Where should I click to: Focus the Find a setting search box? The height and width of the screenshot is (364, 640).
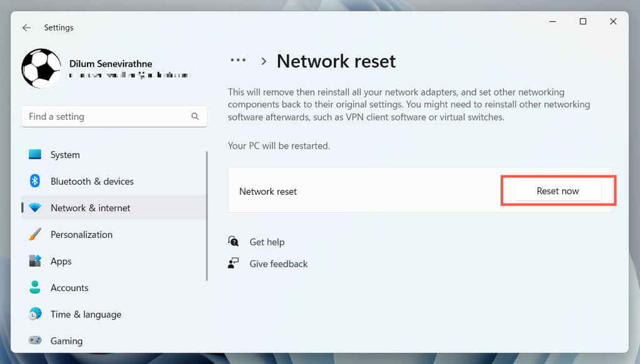[106, 116]
